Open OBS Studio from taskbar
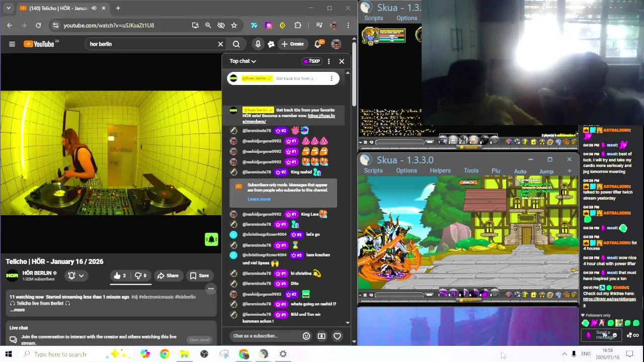This screenshot has height=362, width=644. coord(204,354)
